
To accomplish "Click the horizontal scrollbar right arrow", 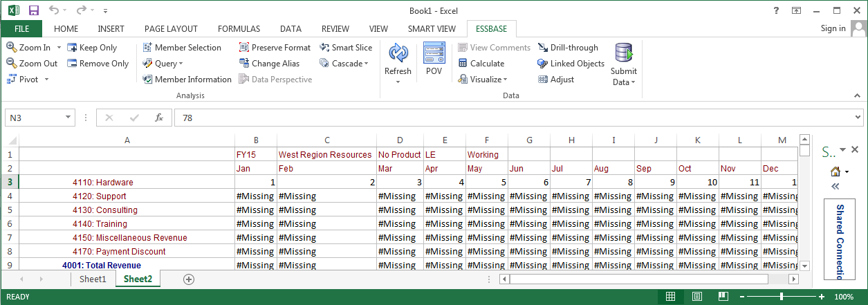I will coord(793,279).
